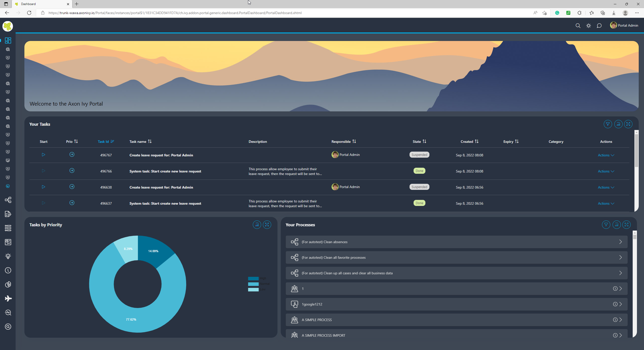Expand the A SIMPLE PROCESS entry
Image resolution: width=644 pixels, height=350 pixels.
620,320
